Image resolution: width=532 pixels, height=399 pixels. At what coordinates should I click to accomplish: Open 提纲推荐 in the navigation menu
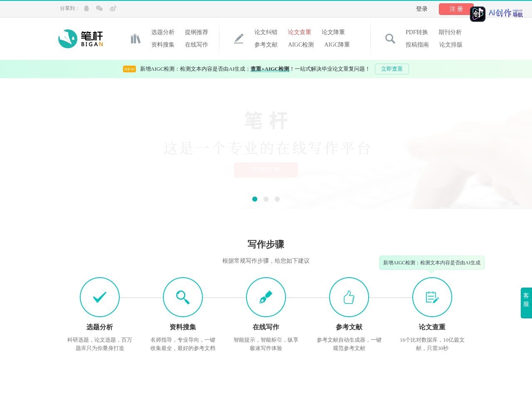[197, 32]
